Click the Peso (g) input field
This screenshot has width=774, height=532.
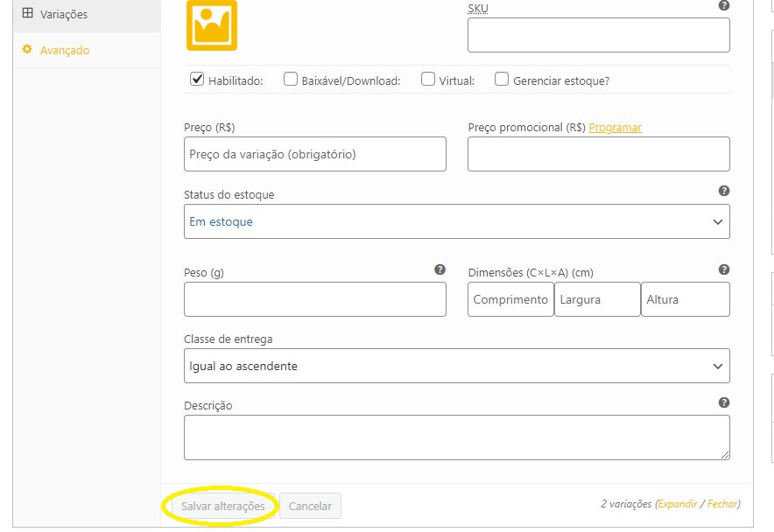315,299
